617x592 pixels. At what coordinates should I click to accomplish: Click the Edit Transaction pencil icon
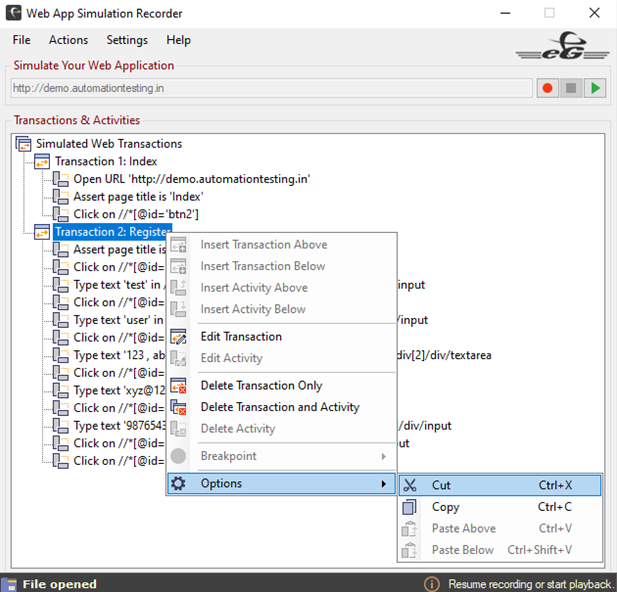tap(178, 337)
